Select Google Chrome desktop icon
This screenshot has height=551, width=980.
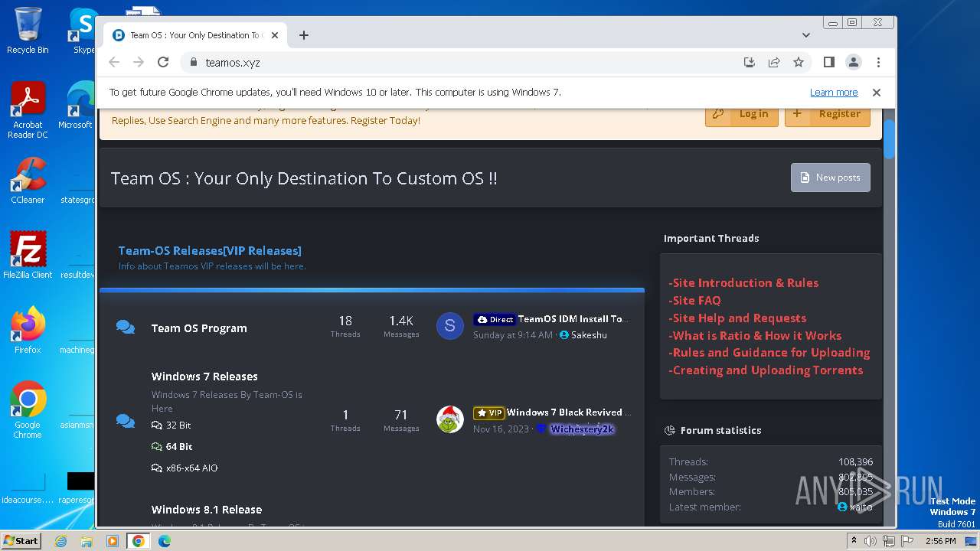pos(28,410)
